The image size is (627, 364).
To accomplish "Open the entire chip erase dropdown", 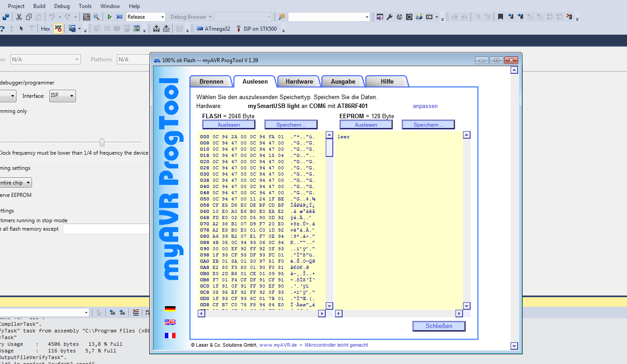I will [16, 183].
